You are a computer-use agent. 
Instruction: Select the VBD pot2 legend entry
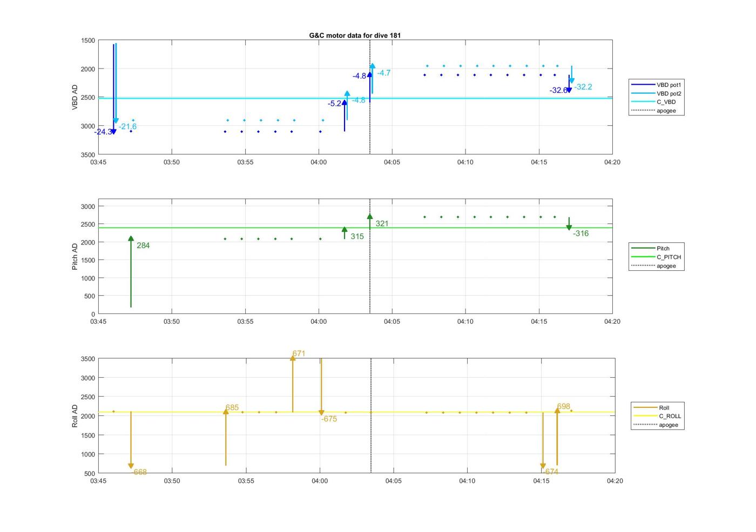[x=657, y=93]
